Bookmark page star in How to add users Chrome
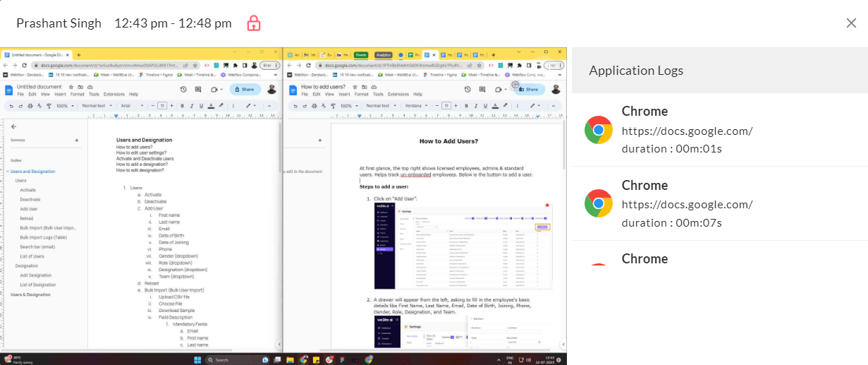This screenshot has width=868, height=365. pos(479,65)
